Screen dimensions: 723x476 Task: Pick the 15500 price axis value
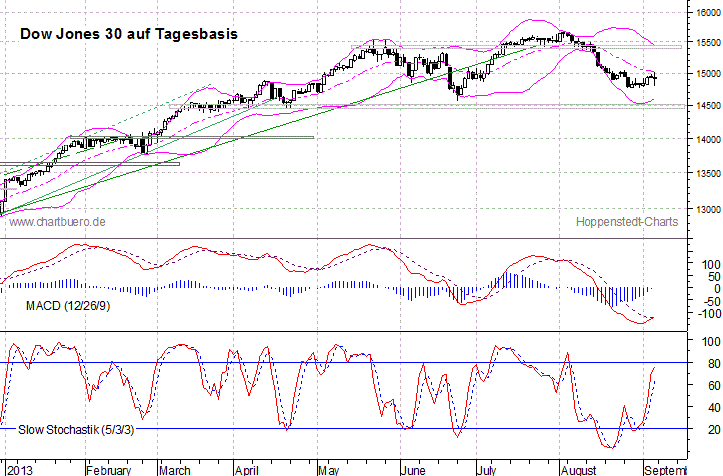point(708,42)
